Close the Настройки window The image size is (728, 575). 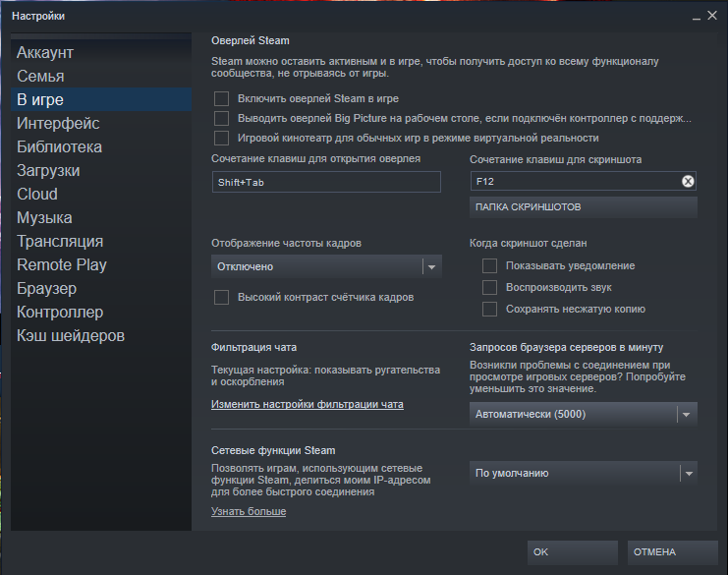point(712,16)
